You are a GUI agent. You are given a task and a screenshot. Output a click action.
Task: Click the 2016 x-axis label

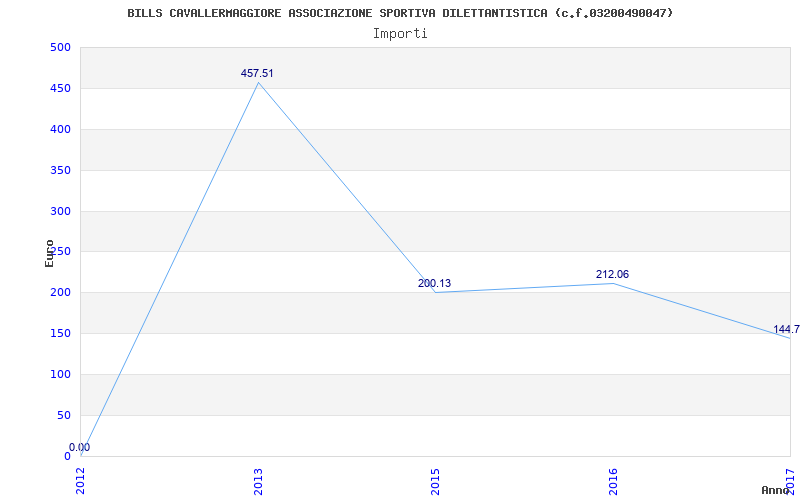pyautogui.click(x=613, y=481)
